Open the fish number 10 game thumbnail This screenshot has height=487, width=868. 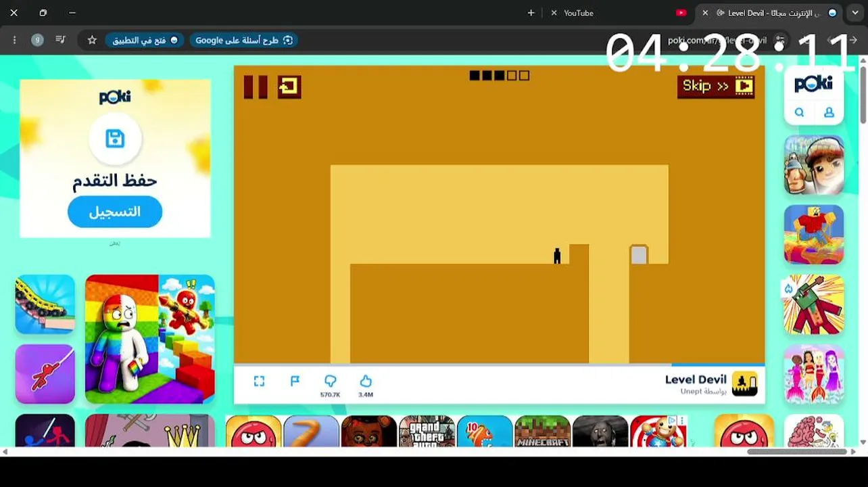[x=485, y=432]
